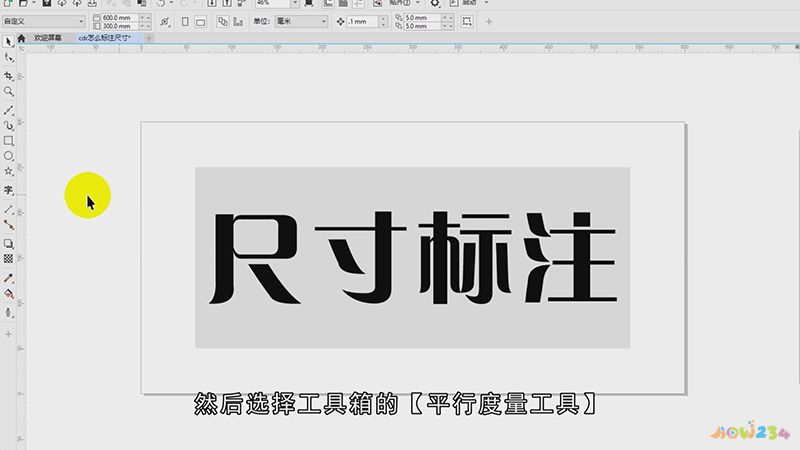Viewport: 800px width, 450px height.
Task: Click the Open folder icon
Action: [x=22, y=3]
